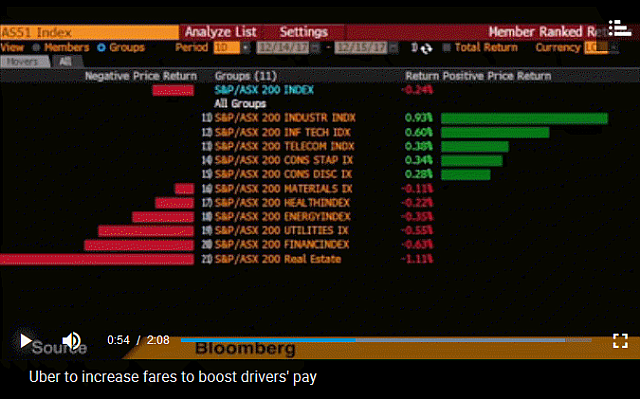Open the Settings menu

[x=304, y=32]
